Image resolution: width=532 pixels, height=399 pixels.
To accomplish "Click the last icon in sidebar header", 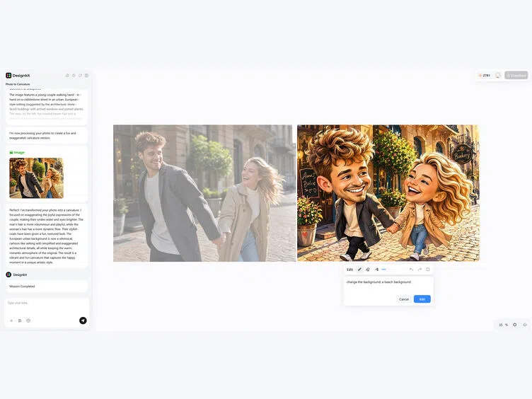I will 87,75.
